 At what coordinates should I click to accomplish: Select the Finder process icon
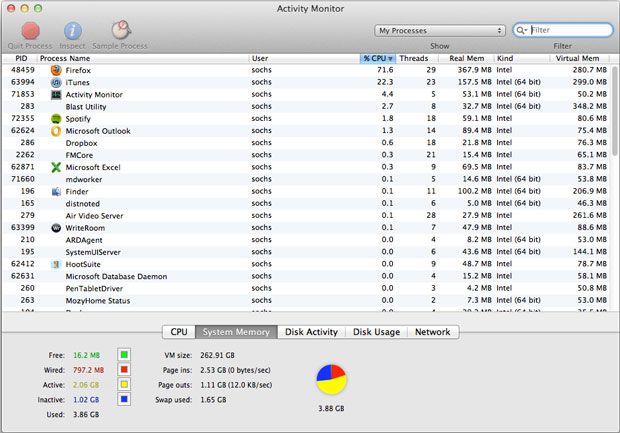click(56, 191)
